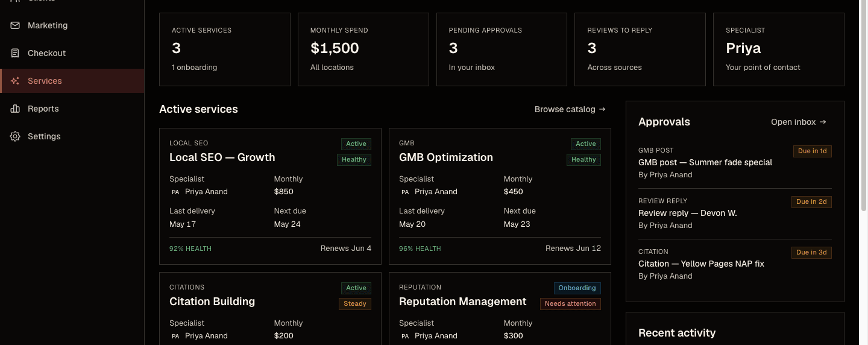The width and height of the screenshot is (868, 345).
Task: Click the Specialist Priya stat card
Action: (x=779, y=49)
